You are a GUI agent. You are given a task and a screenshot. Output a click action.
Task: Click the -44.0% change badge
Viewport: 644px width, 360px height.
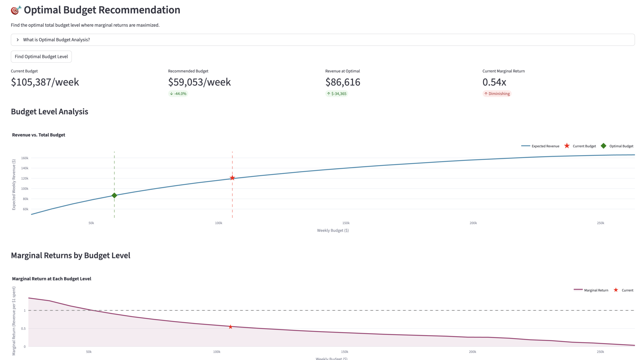(178, 93)
